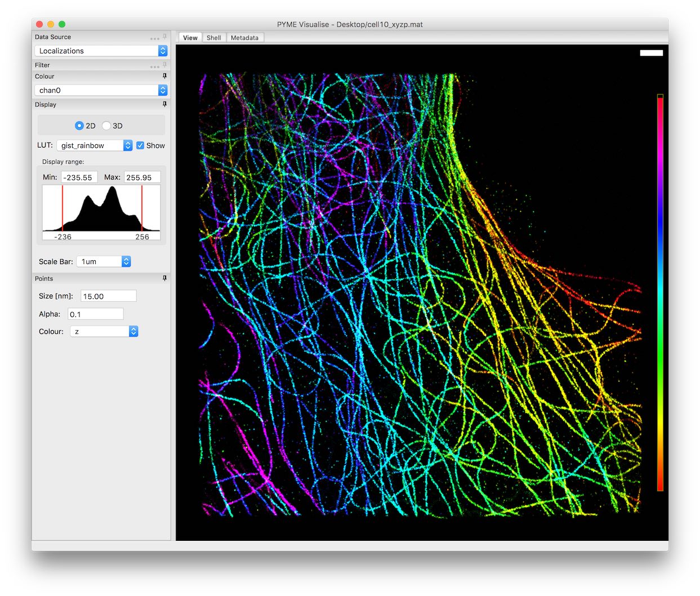Uncheck the LUT Show checkbox
This screenshot has width=700, height=596.
[140, 145]
